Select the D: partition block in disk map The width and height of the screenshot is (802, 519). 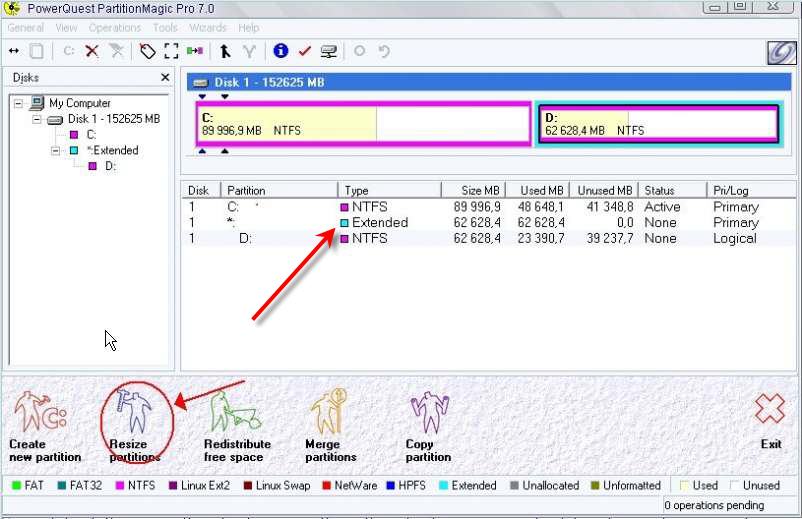[x=659, y=124]
